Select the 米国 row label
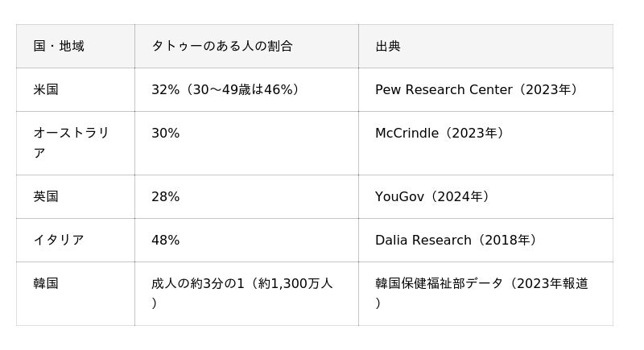Image resolution: width=644 pixels, height=350 pixels. point(76,89)
